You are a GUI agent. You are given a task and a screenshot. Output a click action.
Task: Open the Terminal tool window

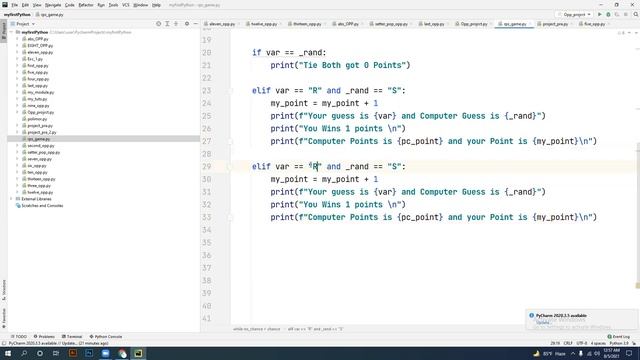[72, 336]
